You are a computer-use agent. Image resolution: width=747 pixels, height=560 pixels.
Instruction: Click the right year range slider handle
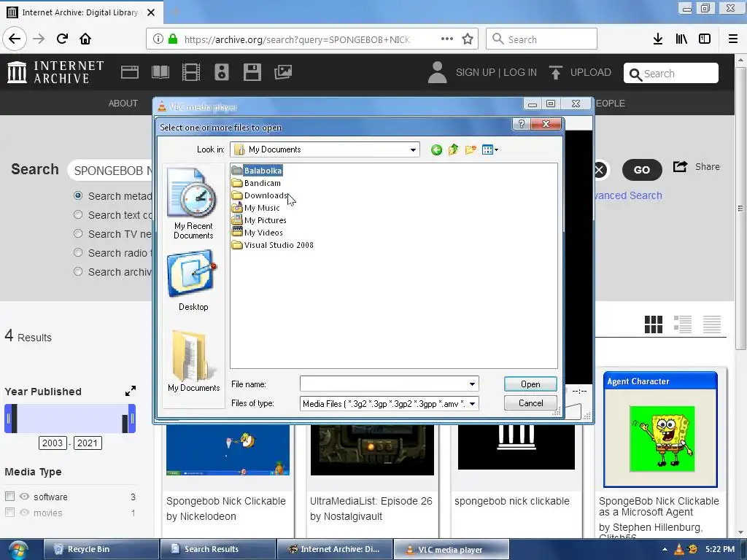pyautogui.click(x=132, y=419)
